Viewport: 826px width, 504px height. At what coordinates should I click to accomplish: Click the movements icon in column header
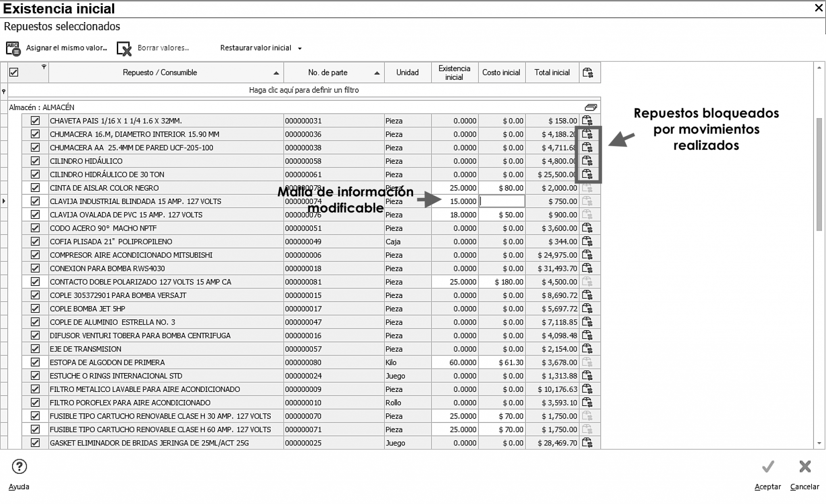588,73
